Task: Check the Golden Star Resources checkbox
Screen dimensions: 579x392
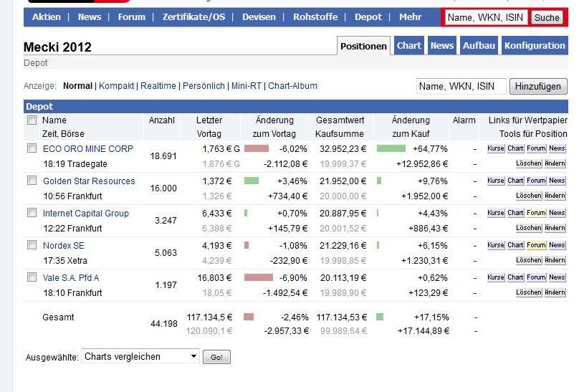Action: (x=32, y=181)
